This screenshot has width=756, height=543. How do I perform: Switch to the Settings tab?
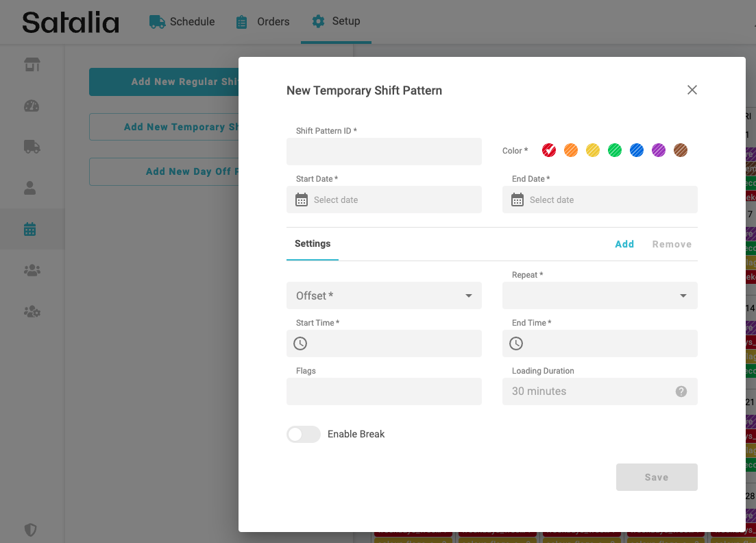(x=313, y=244)
